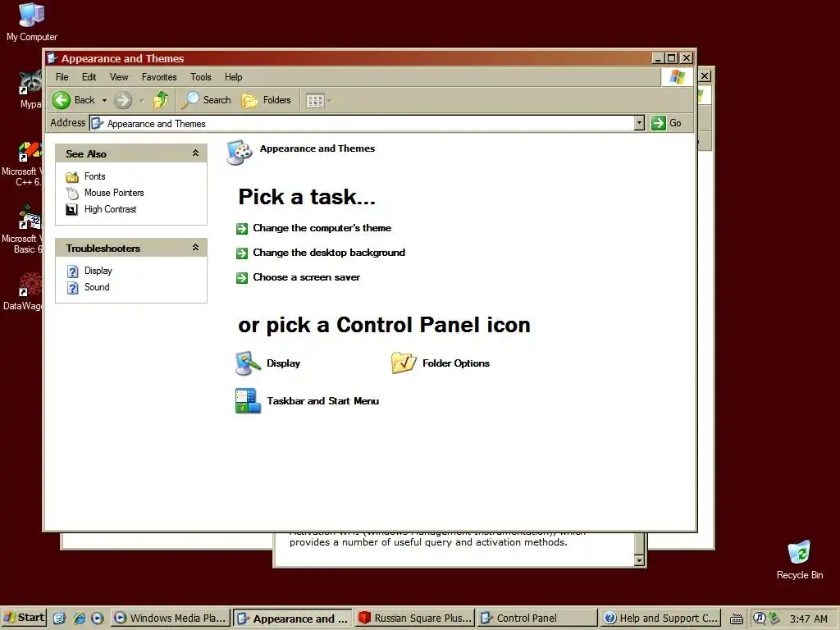Click the Go button

pos(667,123)
